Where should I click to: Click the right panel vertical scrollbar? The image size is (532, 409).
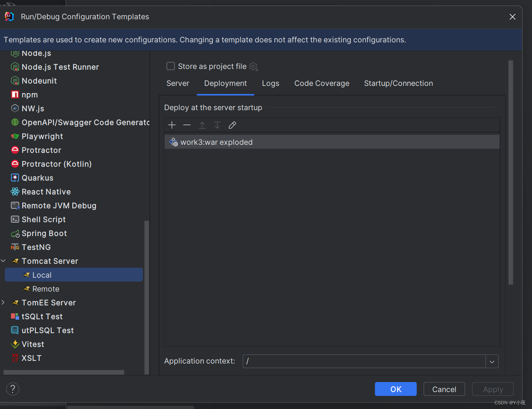click(511, 172)
